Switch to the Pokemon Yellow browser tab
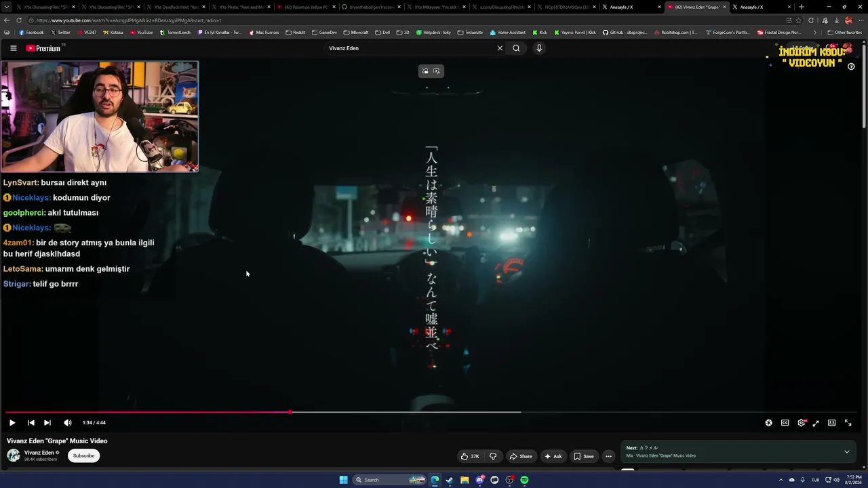The image size is (868, 488). [306, 7]
